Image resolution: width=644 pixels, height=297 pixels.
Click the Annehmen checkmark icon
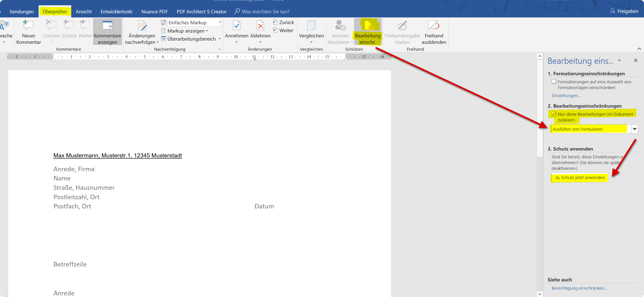click(x=236, y=25)
